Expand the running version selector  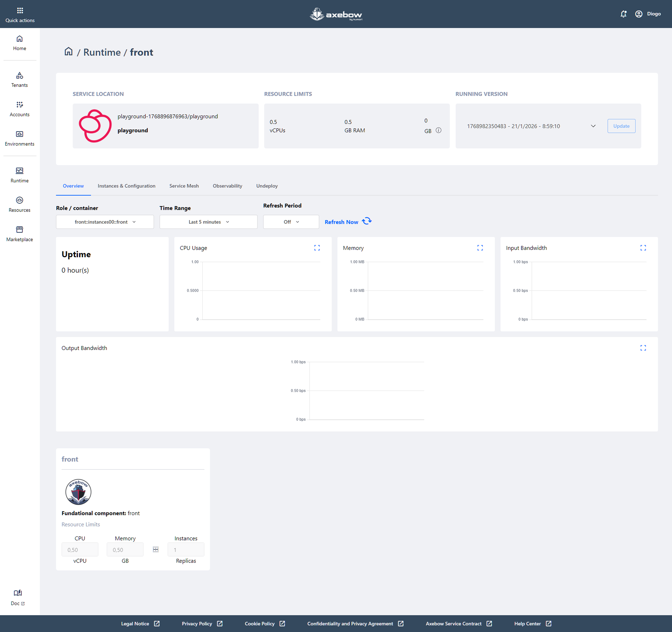point(593,126)
